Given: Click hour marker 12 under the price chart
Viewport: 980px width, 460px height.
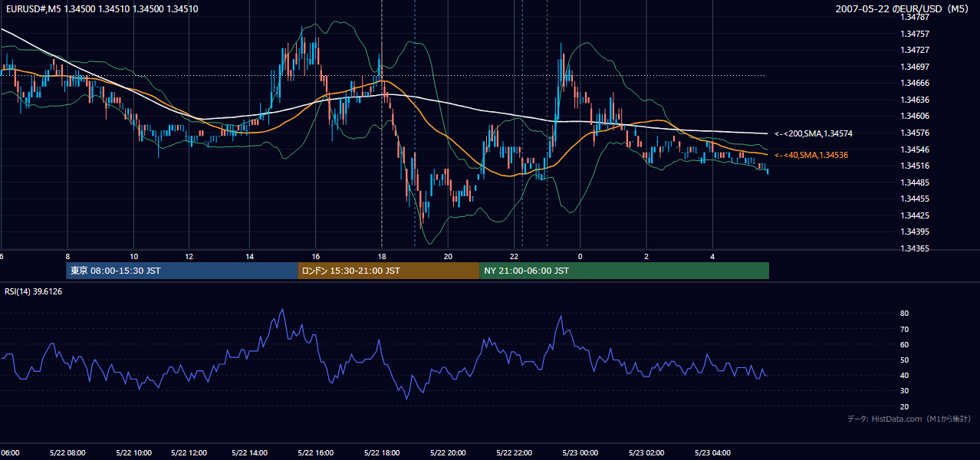Looking at the screenshot, I should click(189, 256).
